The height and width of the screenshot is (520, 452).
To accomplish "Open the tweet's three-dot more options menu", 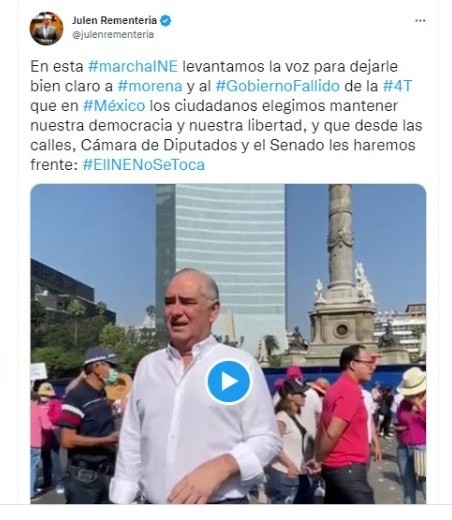I will (x=420, y=21).
